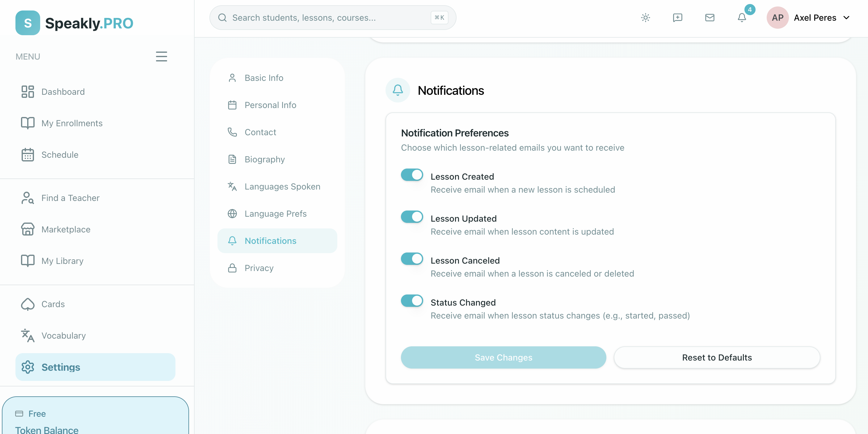This screenshot has height=434, width=868.
Task: Disable Status Changed notification toggle
Action: 412,301
